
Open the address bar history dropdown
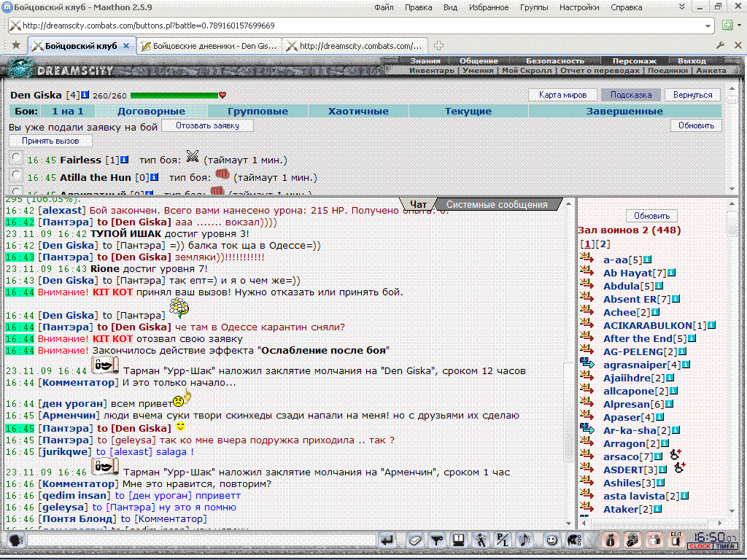pyautogui.click(x=708, y=26)
